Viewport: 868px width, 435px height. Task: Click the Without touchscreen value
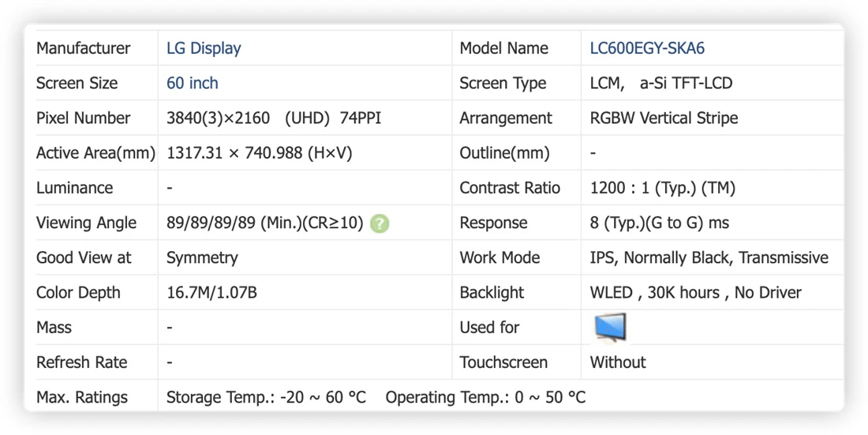tap(618, 362)
